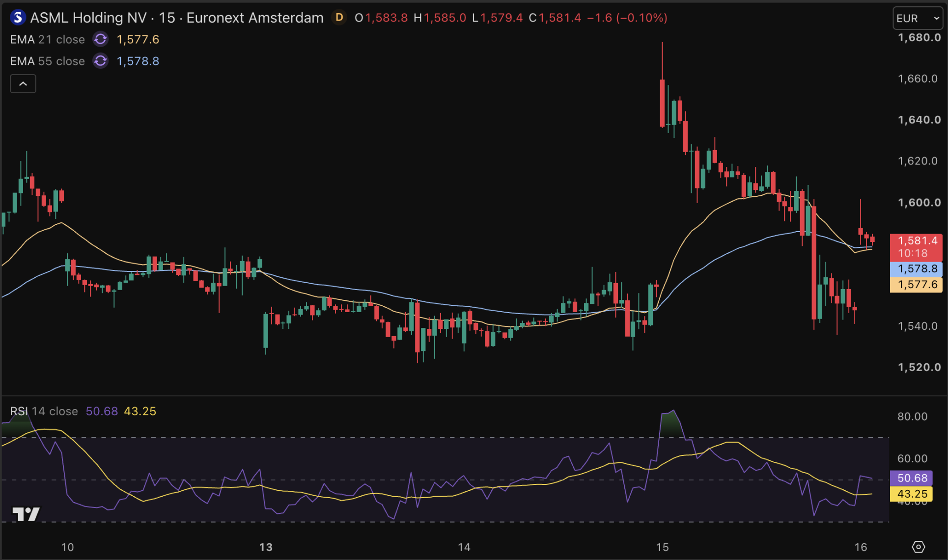Viewport: 948px width, 560px height.
Task: Click the 80.00 RSI scale label
Action: (x=912, y=416)
